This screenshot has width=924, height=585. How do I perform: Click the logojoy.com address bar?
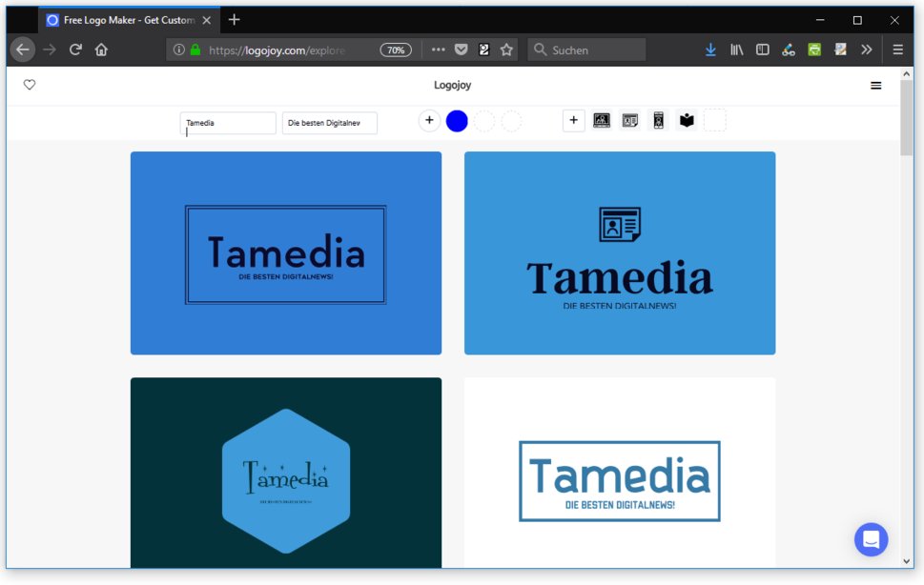coord(277,50)
